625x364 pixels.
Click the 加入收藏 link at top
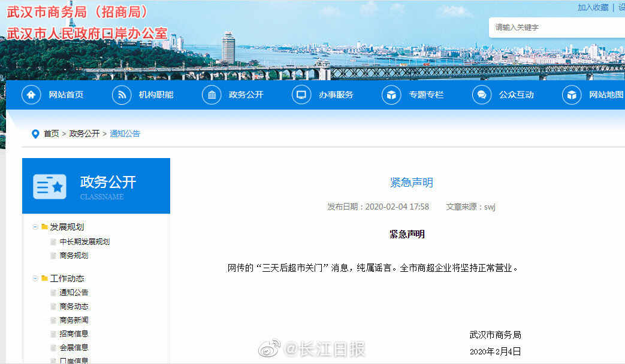593,8
